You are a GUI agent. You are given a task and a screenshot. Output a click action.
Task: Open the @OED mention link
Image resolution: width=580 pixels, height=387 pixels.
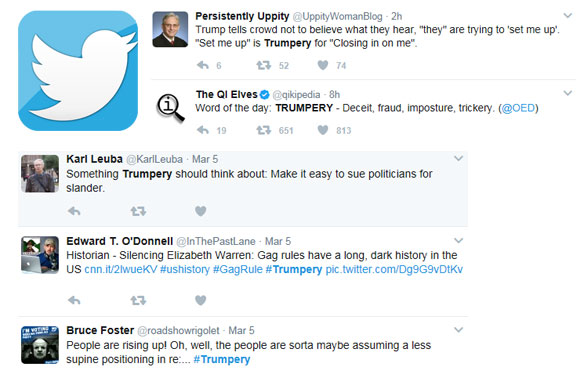tap(518, 108)
